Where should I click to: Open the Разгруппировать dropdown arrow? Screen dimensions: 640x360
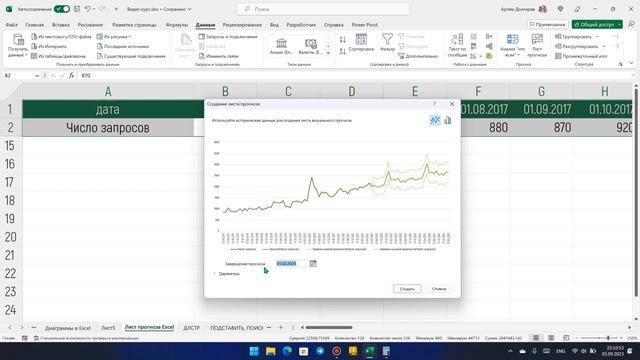coord(604,47)
